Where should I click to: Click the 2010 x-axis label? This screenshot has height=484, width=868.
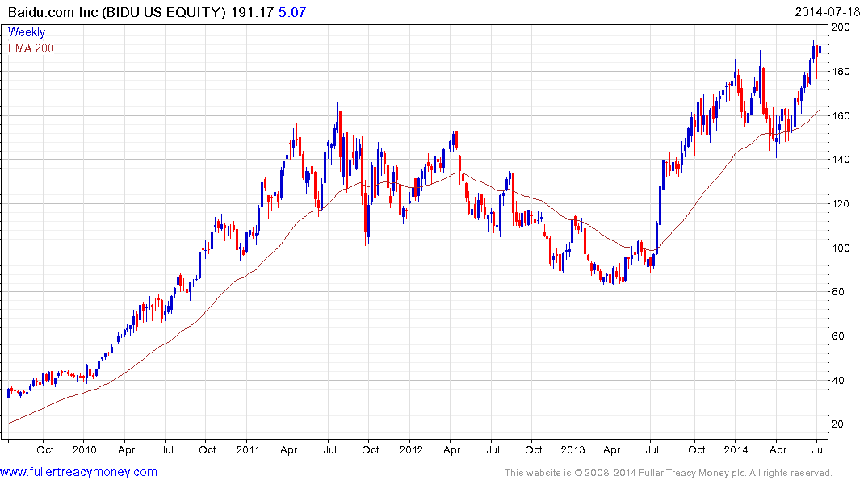(x=84, y=449)
